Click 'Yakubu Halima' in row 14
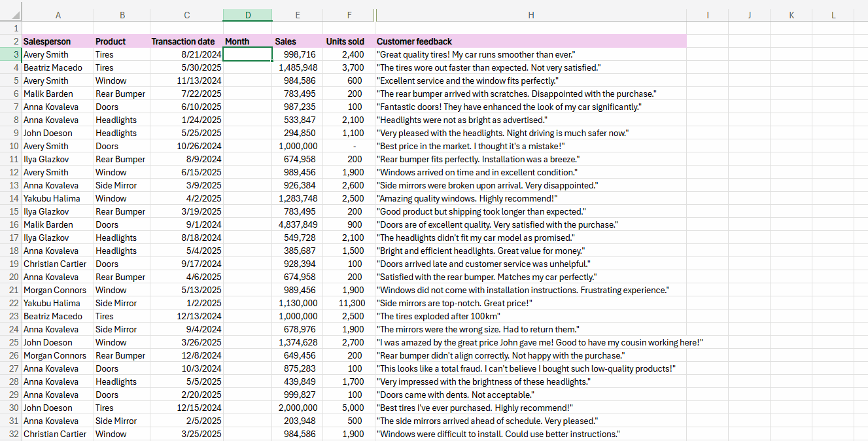 (58, 198)
